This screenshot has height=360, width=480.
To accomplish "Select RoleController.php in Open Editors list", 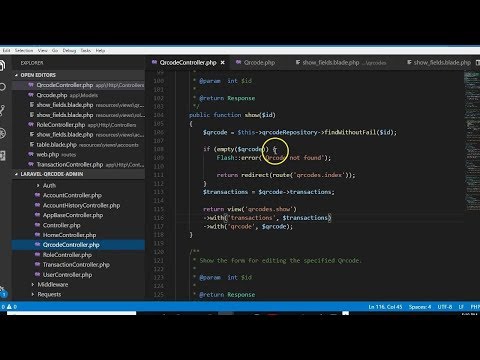I will click(78, 125).
